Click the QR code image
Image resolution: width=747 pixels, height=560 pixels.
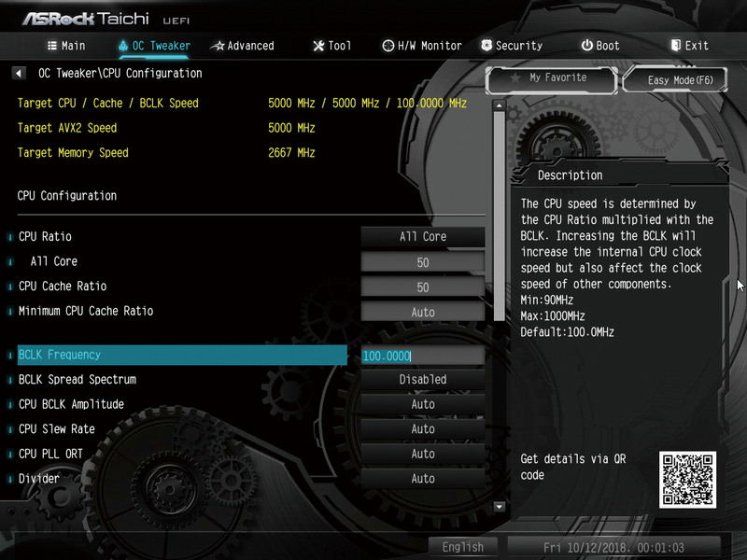tap(687, 480)
